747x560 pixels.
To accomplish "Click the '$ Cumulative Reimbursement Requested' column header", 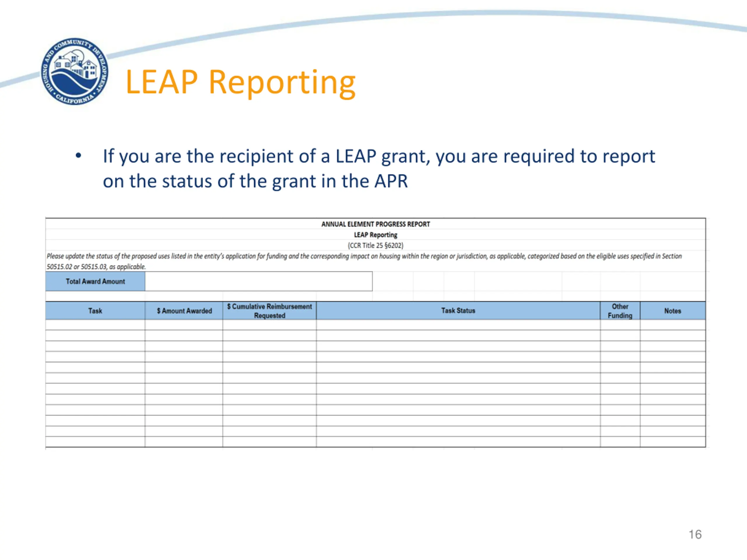I will click(x=270, y=311).
